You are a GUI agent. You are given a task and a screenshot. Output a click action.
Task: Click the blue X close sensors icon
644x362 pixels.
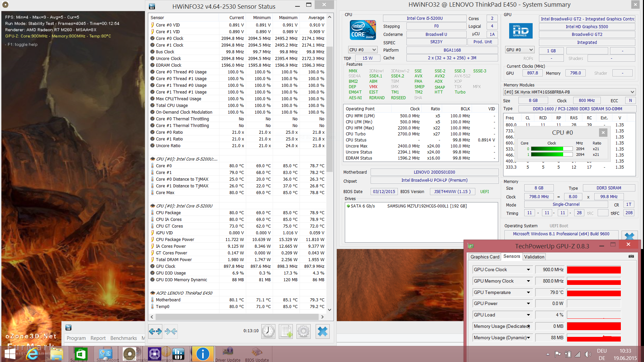(x=322, y=331)
